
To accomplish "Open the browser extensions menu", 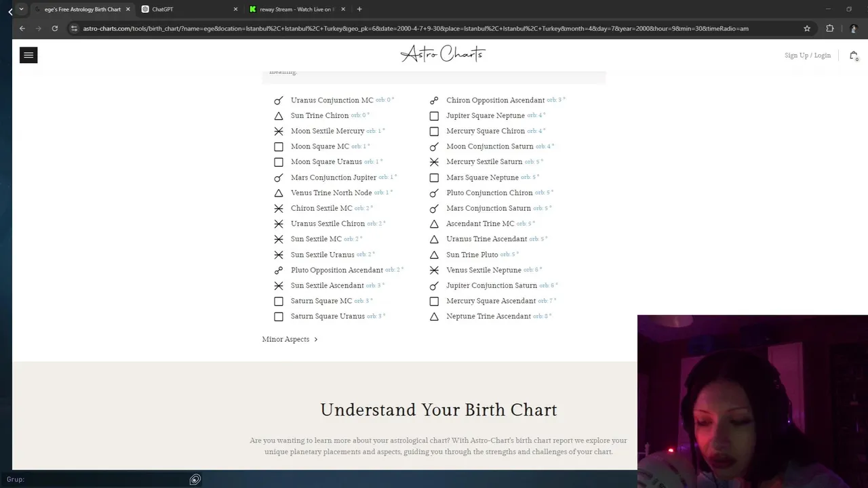I will pos(830,28).
